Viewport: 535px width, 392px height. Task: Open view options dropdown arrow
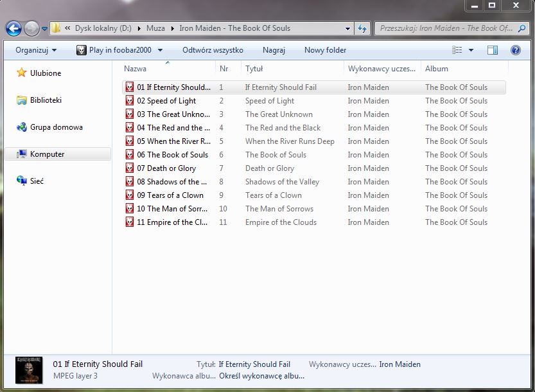click(471, 50)
